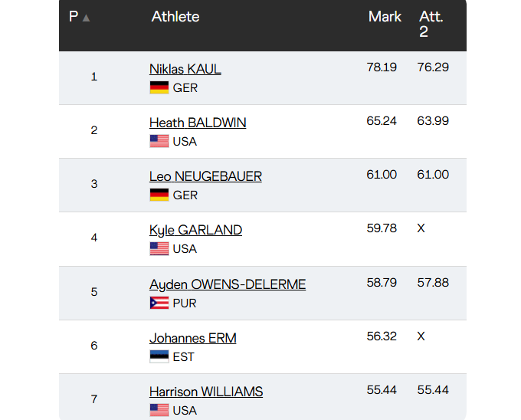Viewport: 521px width, 420px height.
Task: Click the Puerto Rico flag icon
Action: [159, 303]
